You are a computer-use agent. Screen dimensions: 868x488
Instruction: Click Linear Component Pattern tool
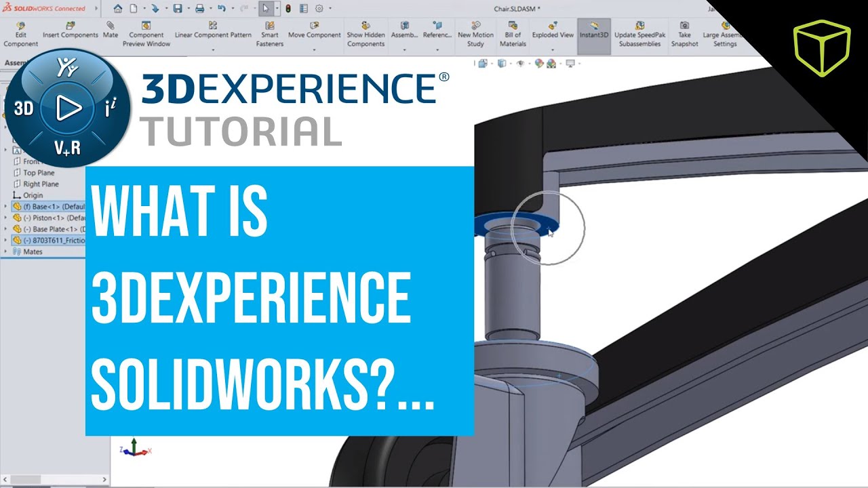coord(213,30)
